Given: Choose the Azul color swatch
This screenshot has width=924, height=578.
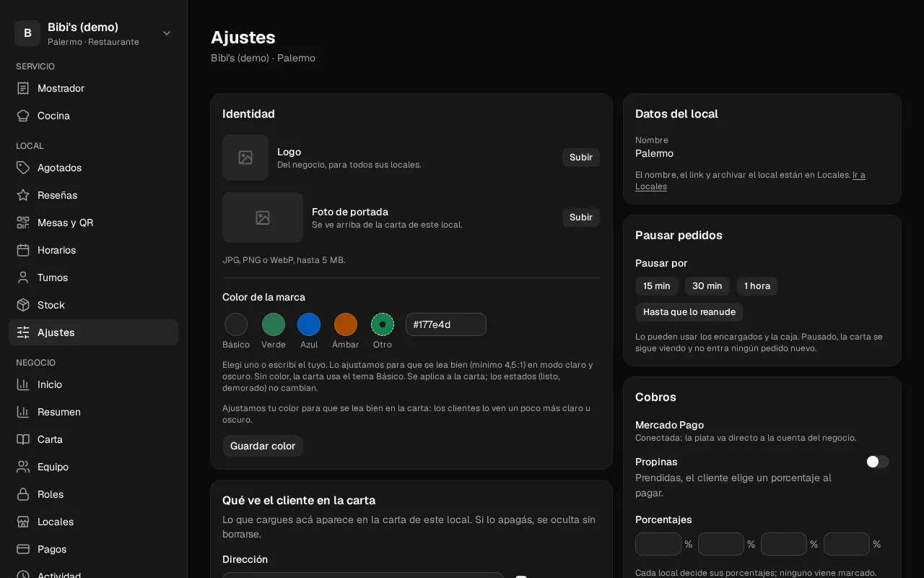Looking at the screenshot, I should pyautogui.click(x=309, y=324).
